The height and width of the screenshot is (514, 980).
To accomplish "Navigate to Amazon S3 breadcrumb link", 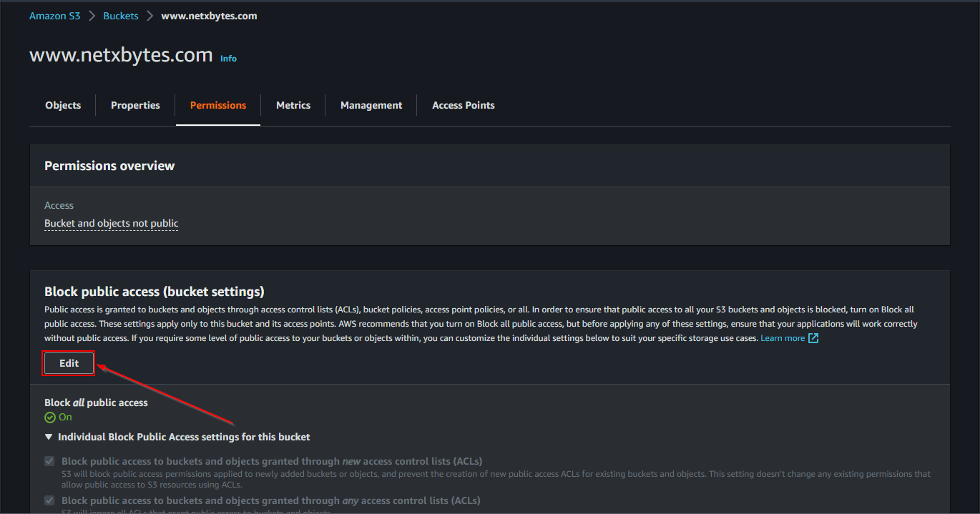I will point(55,16).
